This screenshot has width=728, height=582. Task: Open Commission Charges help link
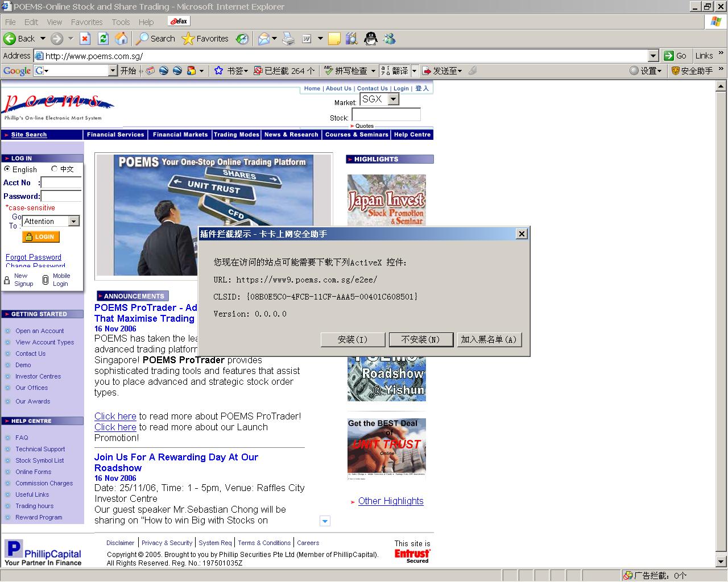coord(44,483)
